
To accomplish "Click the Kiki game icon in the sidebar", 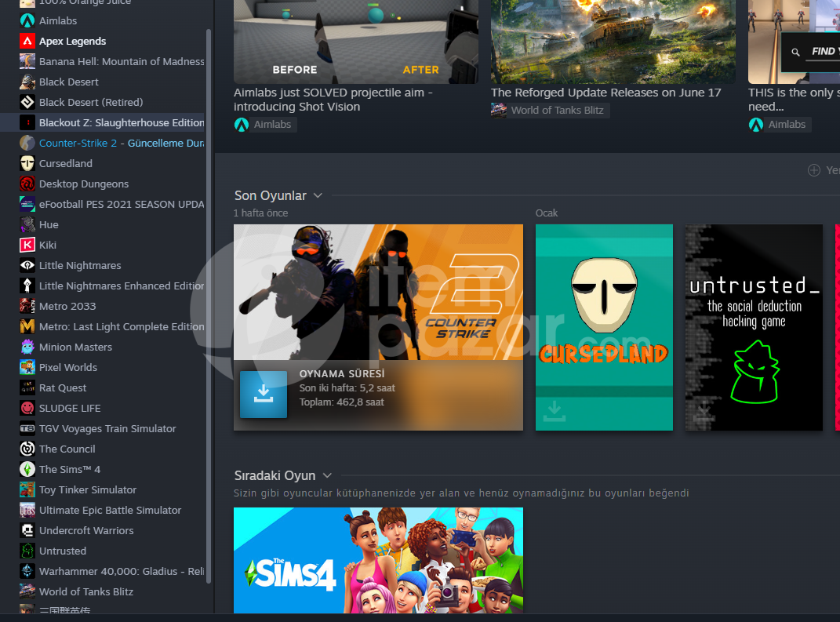I will (27, 245).
